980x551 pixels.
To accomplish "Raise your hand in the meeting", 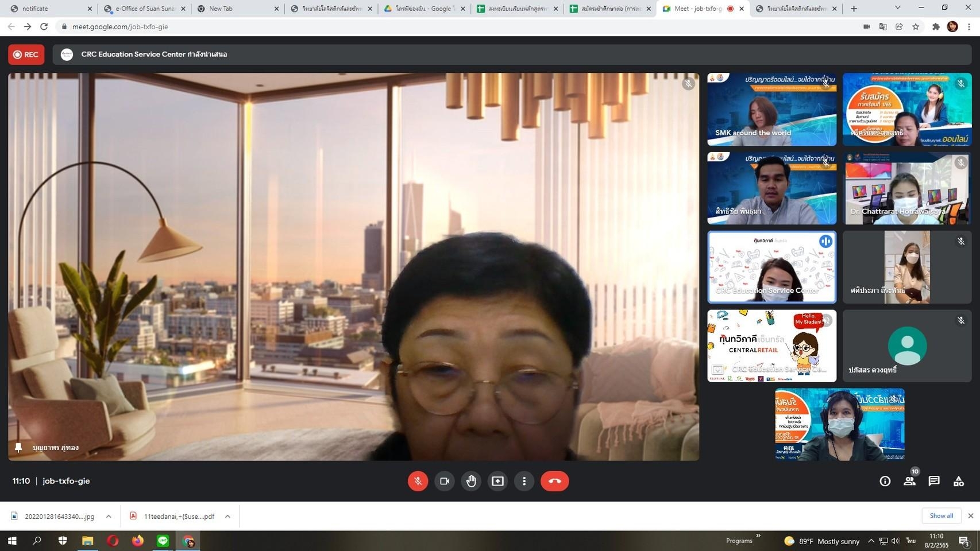I will pyautogui.click(x=471, y=481).
